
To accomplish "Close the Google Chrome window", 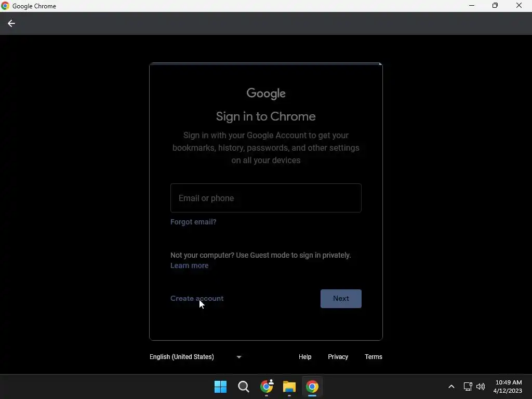I will [519, 5].
